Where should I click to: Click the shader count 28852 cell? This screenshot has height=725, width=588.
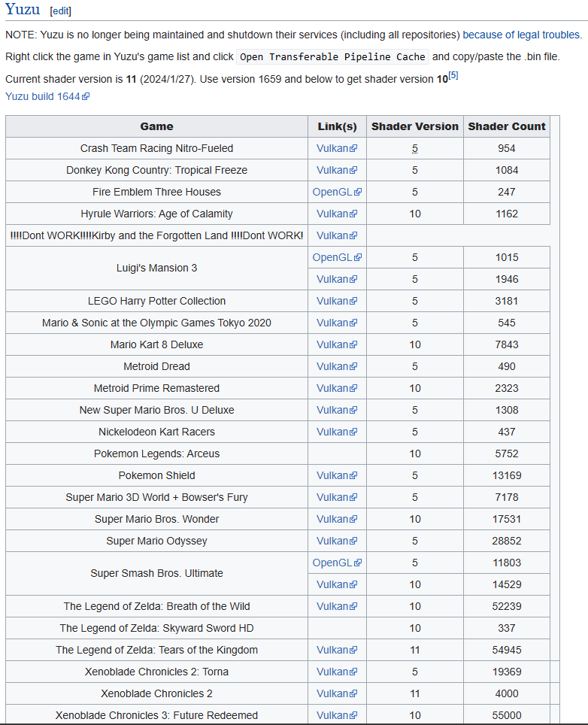tap(507, 541)
